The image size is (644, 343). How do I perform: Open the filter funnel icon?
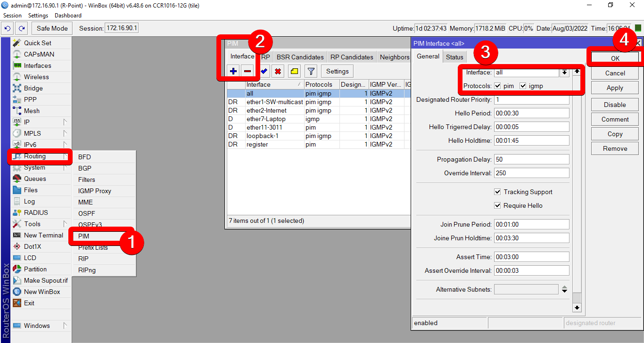(311, 71)
